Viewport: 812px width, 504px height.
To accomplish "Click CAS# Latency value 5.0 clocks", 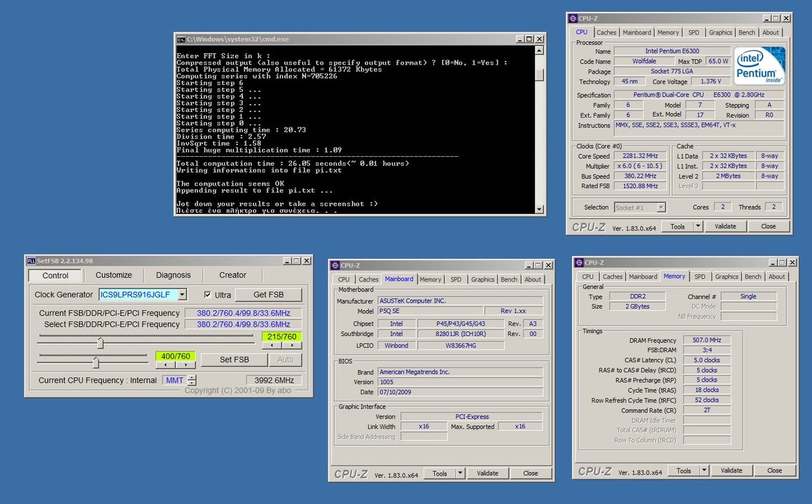I will 706,360.
